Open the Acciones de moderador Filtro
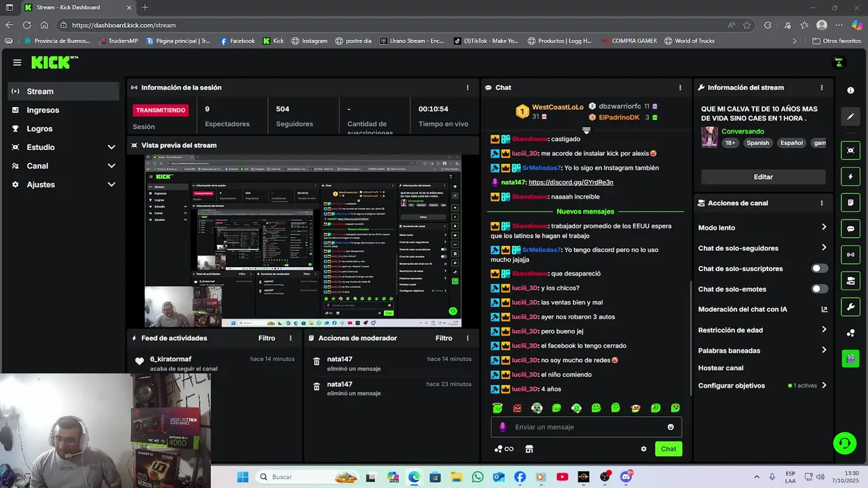The image size is (868, 488). (x=443, y=338)
